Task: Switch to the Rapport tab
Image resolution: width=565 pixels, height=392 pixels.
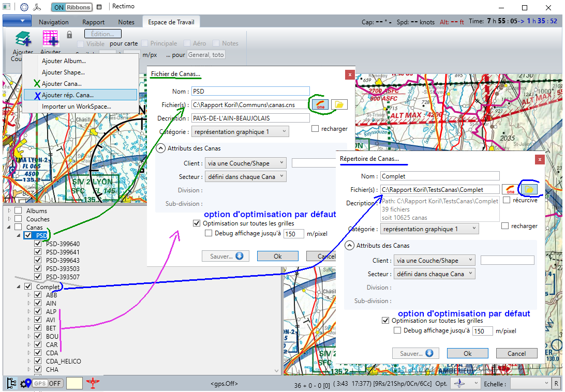Action: (93, 22)
